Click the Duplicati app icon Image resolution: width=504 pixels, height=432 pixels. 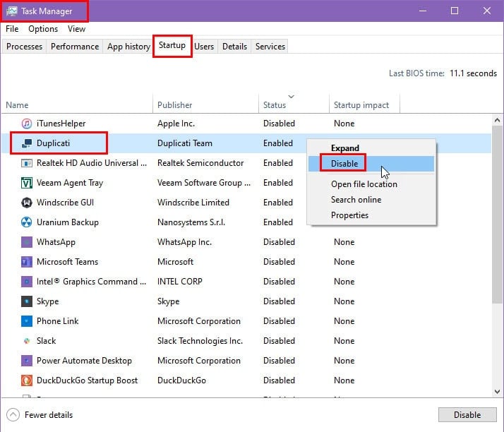(x=26, y=143)
